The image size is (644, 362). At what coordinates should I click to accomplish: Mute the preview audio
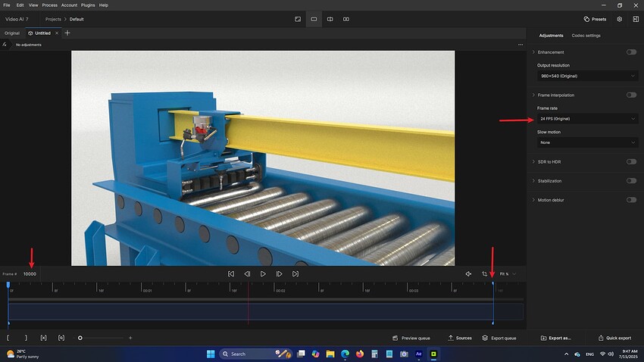(x=468, y=273)
